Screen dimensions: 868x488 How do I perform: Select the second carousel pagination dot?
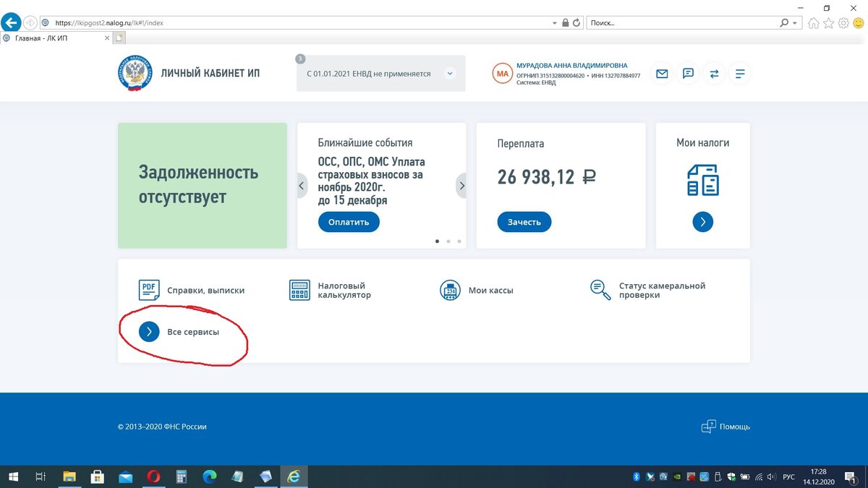tap(448, 241)
